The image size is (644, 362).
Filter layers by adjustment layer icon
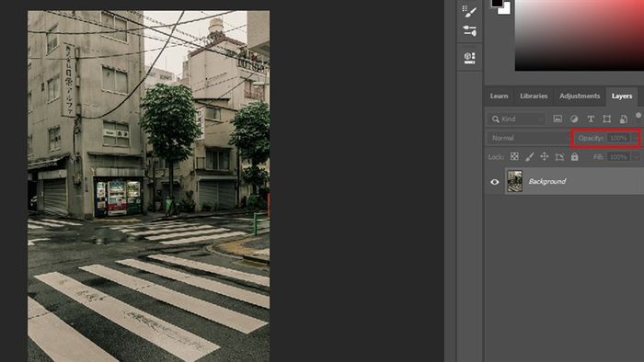[x=574, y=119]
